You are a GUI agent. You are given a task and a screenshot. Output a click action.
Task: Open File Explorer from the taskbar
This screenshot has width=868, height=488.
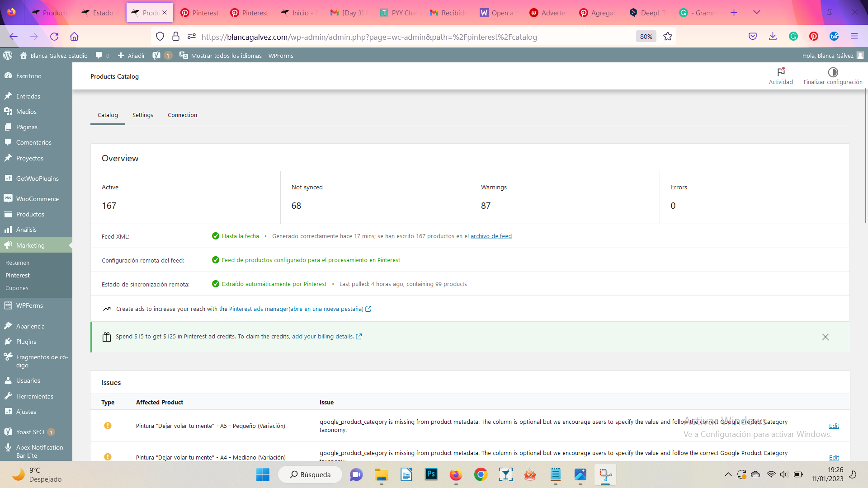click(381, 474)
